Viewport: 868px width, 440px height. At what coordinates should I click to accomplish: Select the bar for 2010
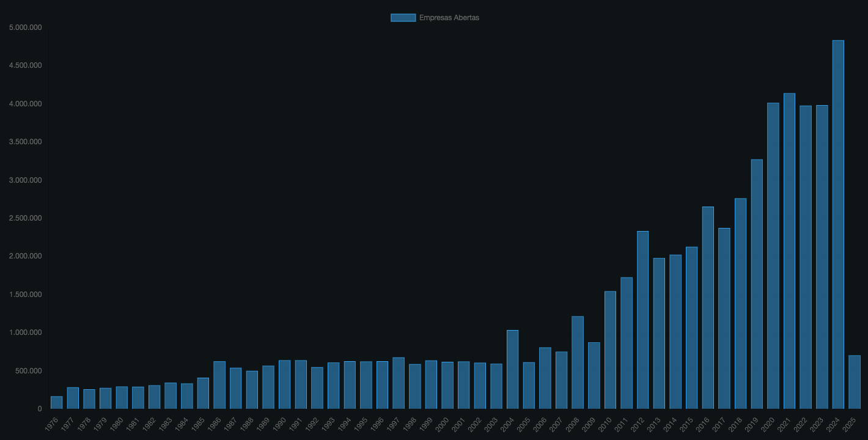pyautogui.click(x=610, y=350)
